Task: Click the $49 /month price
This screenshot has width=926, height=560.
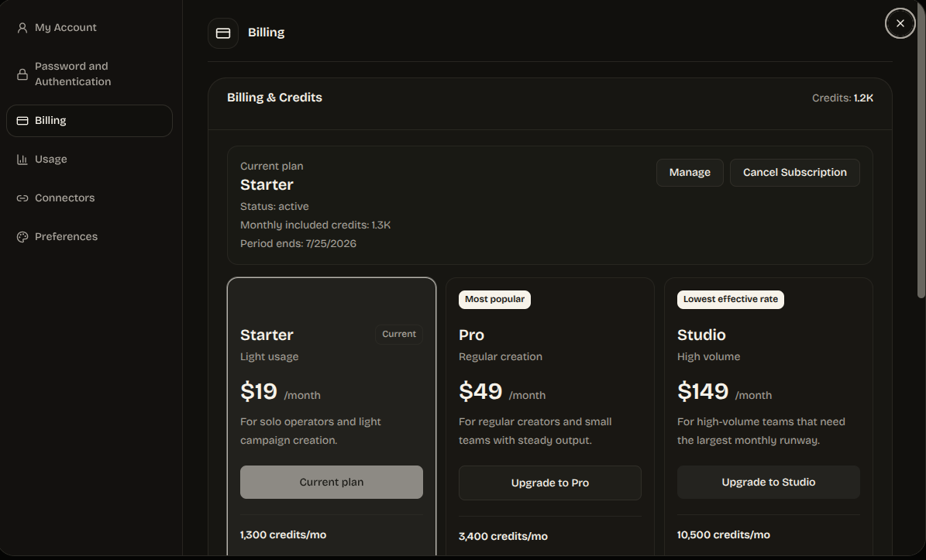Action: point(502,392)
